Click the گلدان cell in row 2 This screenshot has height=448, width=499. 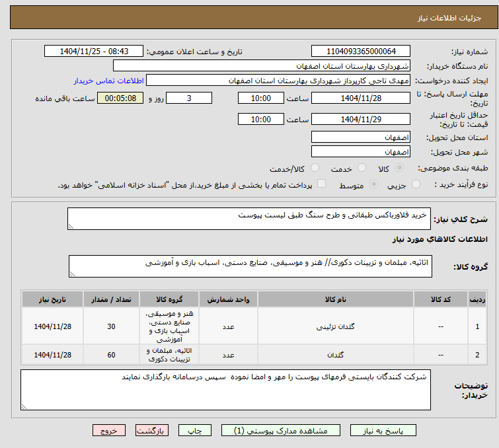(x=336, y=355)
